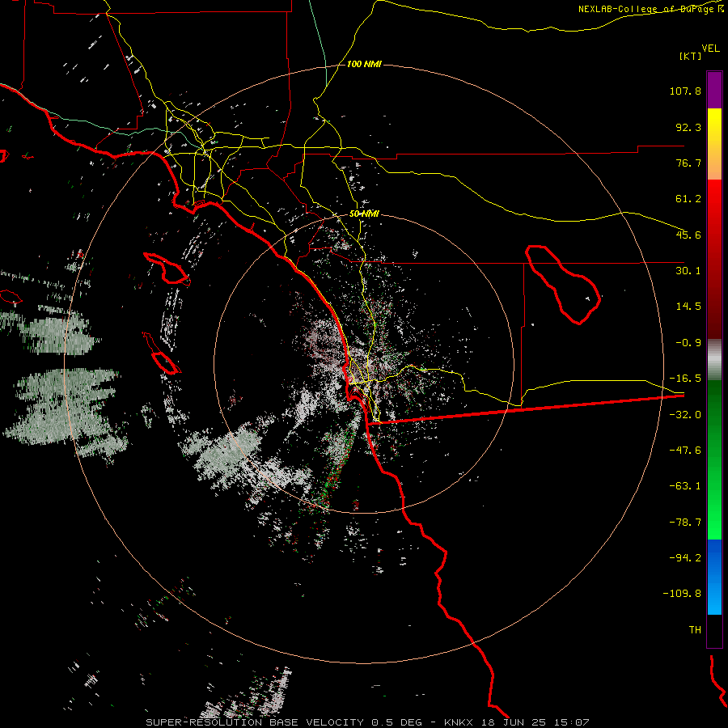The height and width of the screenshot is (728, 728).
Task: Click the [KT] units label
Action: [691, 56]
